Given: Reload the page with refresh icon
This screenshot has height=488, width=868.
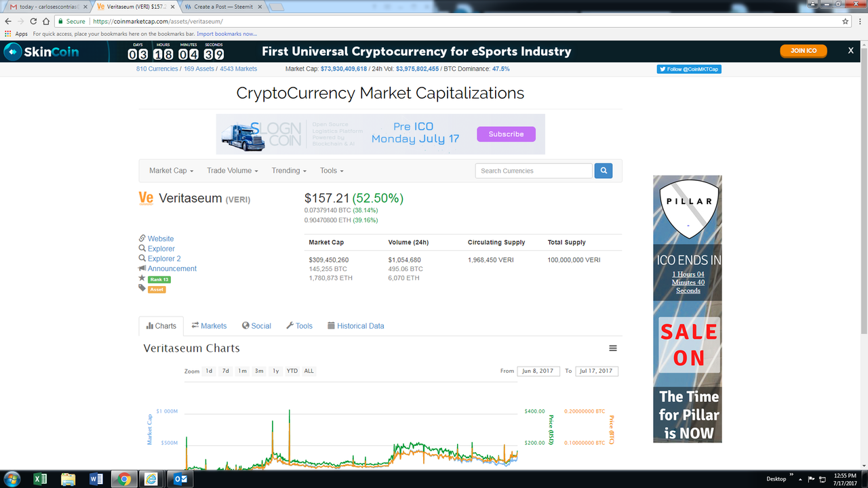Looking at the screenshot, I should click(x=35, y=21).
